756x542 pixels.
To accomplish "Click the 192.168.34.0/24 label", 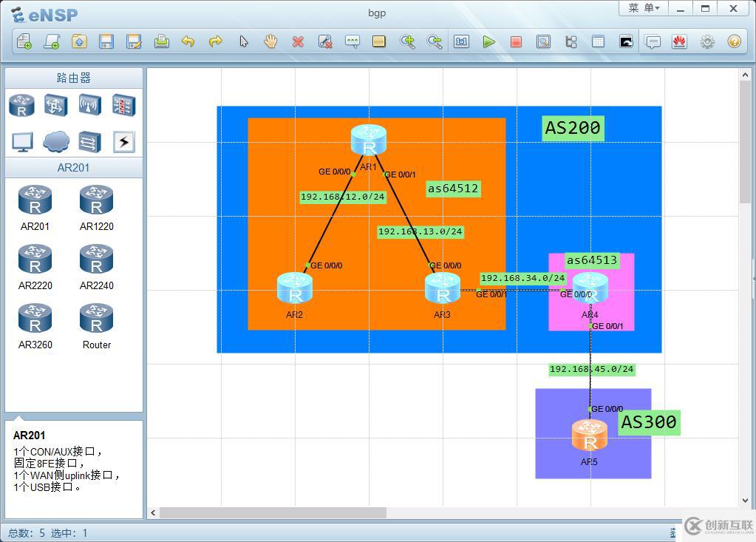I will (522, 278).
